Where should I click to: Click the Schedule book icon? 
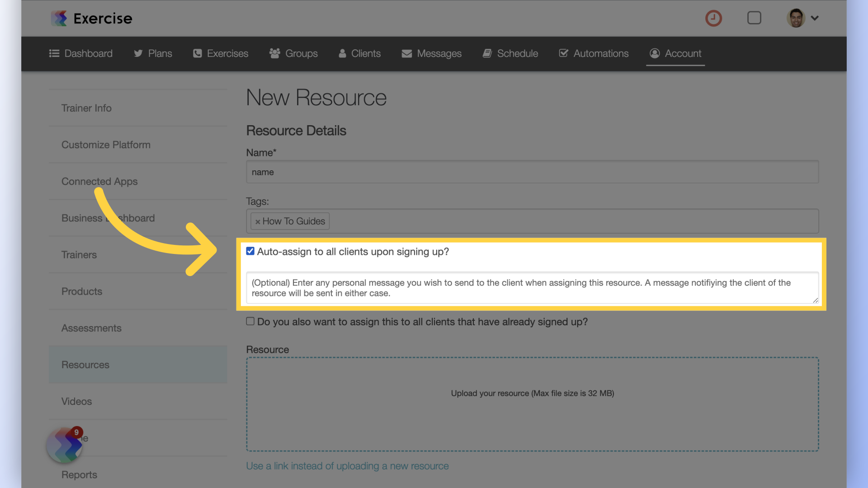[487, 53]
